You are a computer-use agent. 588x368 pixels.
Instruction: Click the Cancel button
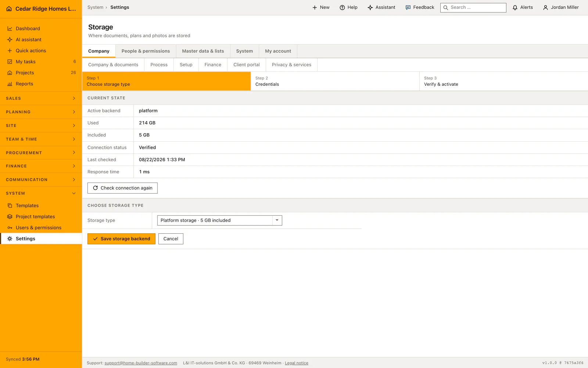(171, 239)
